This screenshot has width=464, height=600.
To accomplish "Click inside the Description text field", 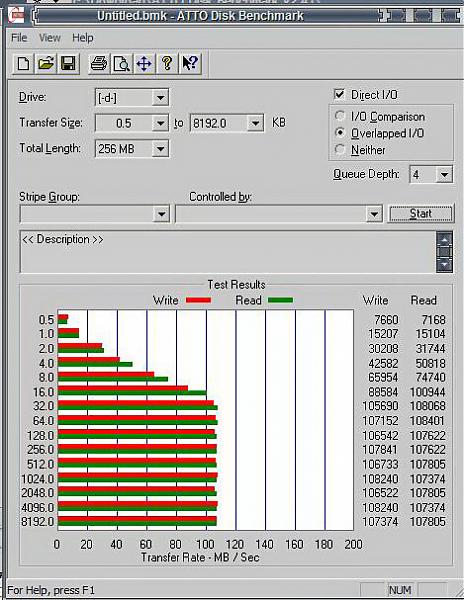I will pyautogui.click(x=228, y=252).
